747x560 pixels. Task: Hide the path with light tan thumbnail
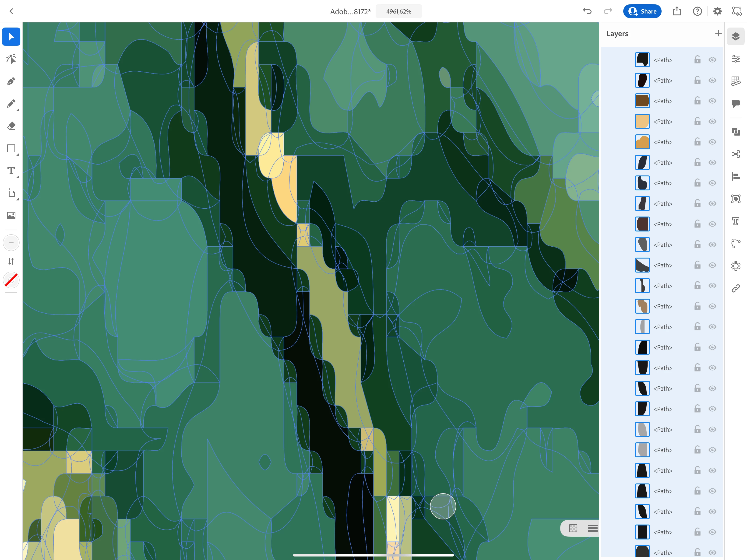pyautogui.click(x=712, y=122)
